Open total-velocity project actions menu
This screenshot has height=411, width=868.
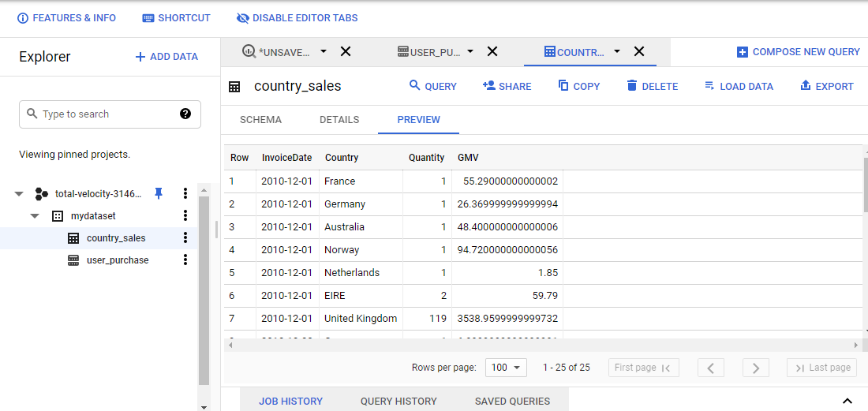click(185, 193)
